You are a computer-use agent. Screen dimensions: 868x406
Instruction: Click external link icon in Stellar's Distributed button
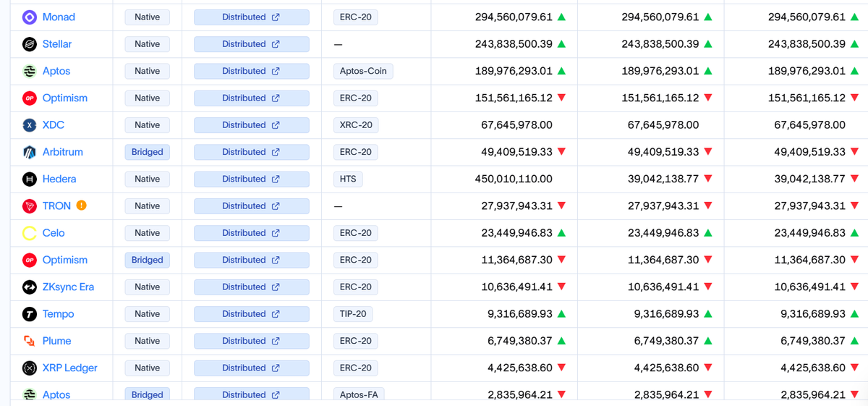(276, 44)
